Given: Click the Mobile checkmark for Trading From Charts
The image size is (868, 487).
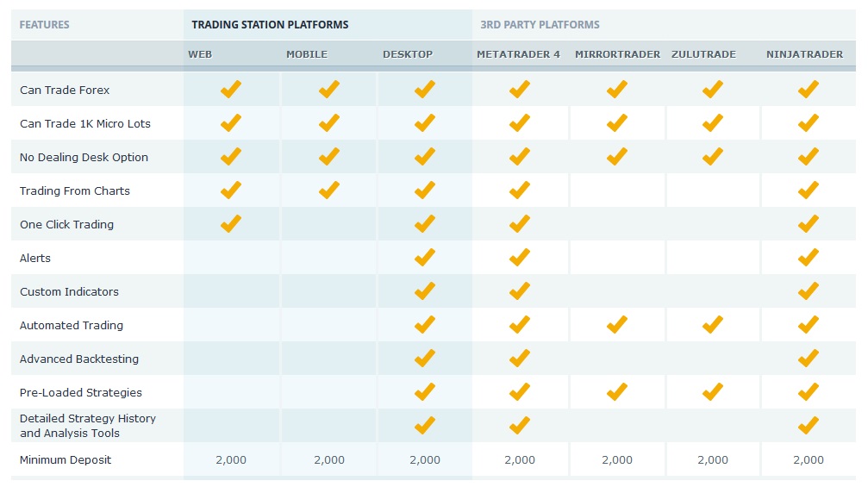Looking at the screenshot, I should (x=328, y=190).
